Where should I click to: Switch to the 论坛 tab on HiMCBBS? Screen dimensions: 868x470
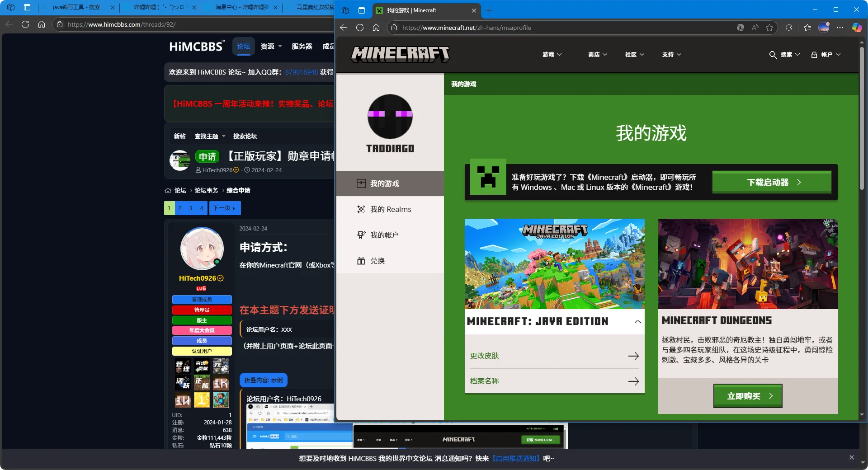click(243, 46)
